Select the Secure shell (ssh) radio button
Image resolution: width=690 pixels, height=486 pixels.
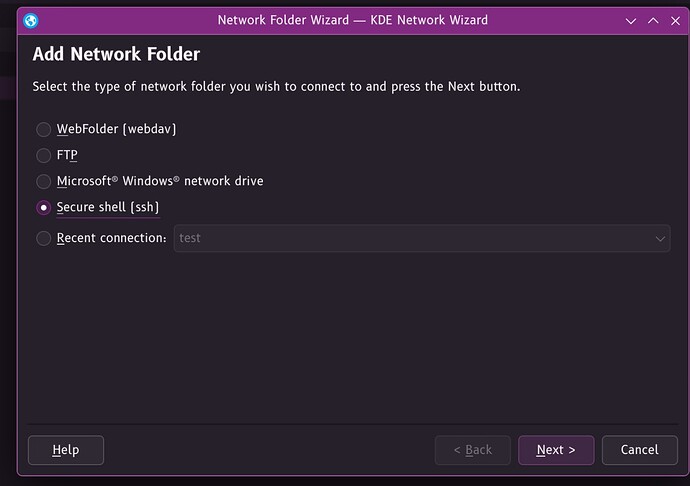pos(44,208)
